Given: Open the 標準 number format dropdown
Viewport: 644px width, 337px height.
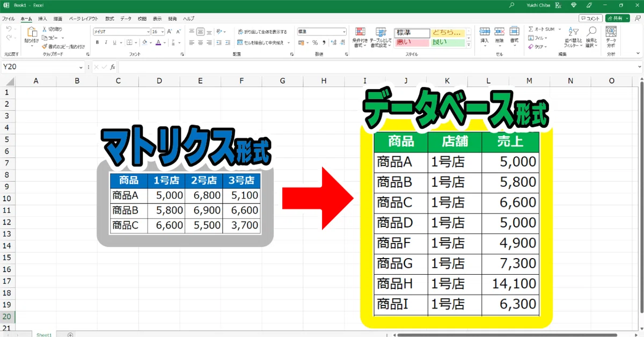Looking at the screenshot, I should [x=344, y=32].
